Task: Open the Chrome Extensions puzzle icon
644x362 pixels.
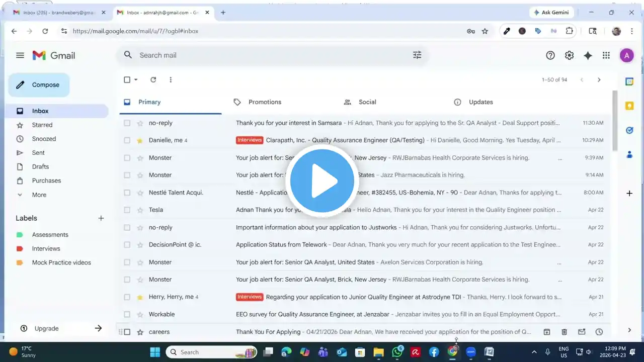Action: (x=570, y=31)
